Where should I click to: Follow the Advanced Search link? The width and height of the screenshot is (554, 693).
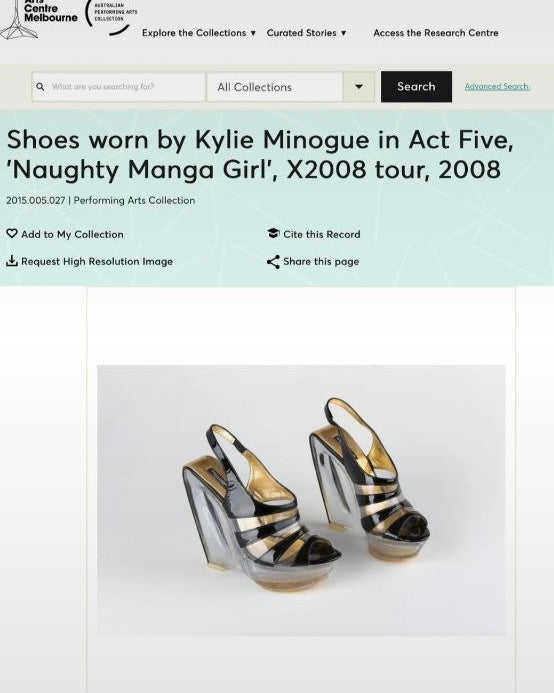tap(497, 87)
